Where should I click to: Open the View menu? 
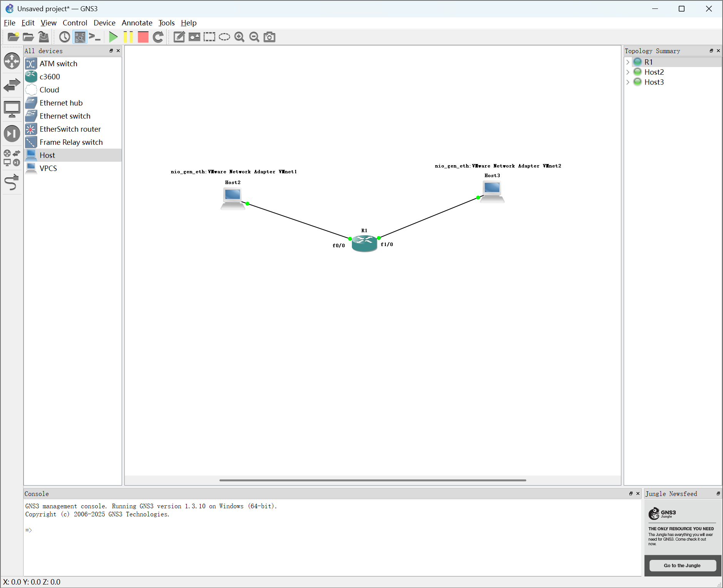[49, 23]
